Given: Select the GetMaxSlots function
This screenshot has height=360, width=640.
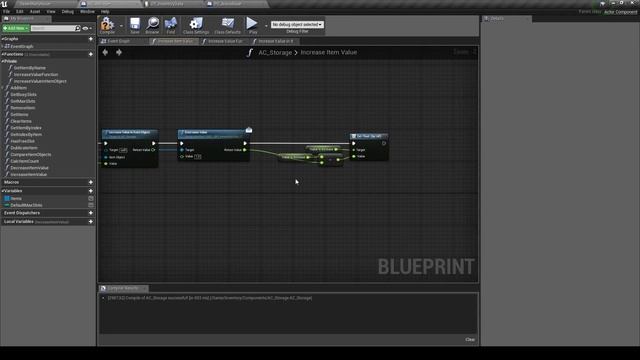Looking at the screenshot, I should click(x=22, y=101).
